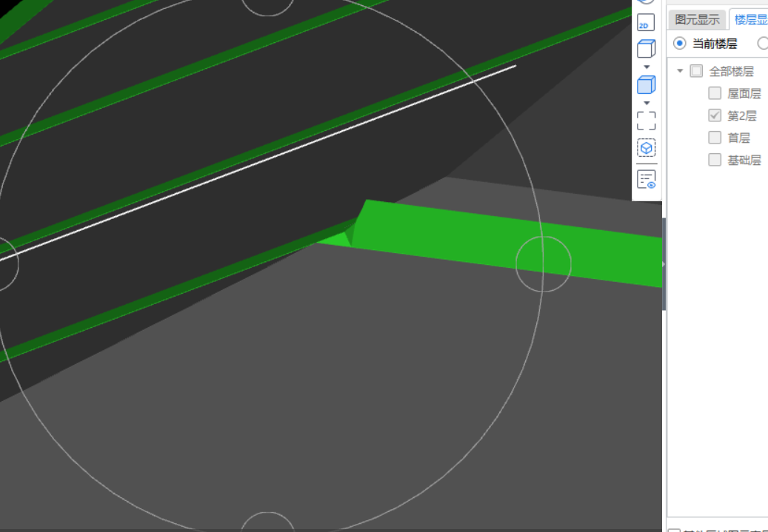768x532 pixels.
Task: Collapse the 全部楼层 tree node
Action: pyautogui.click(x=680, y=71)
